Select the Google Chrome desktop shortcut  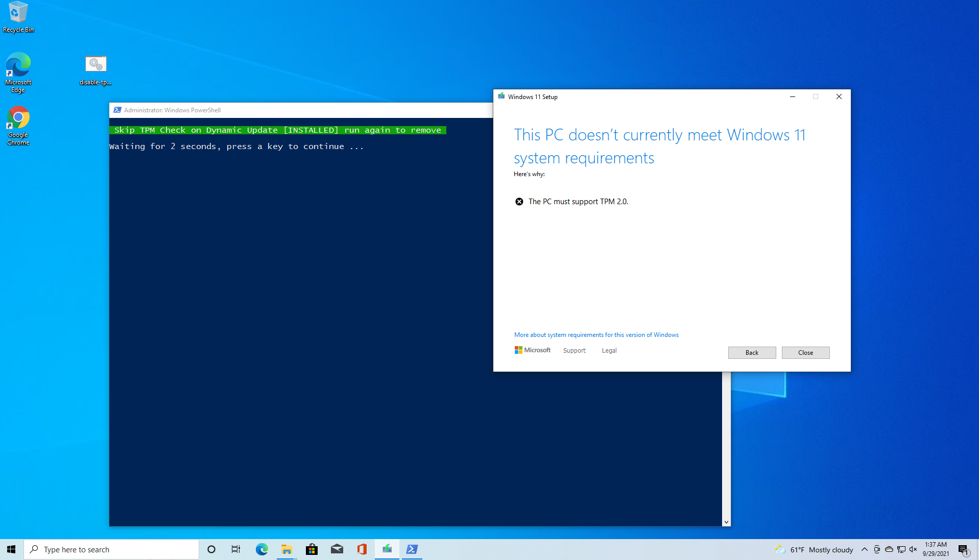(18, 126)
